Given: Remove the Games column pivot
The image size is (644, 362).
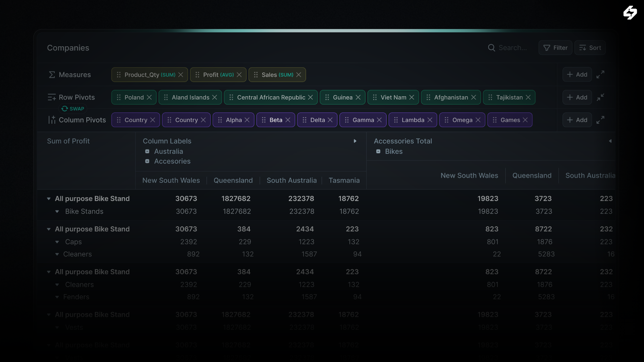Looking at the screenshot, I should point(525,120).
